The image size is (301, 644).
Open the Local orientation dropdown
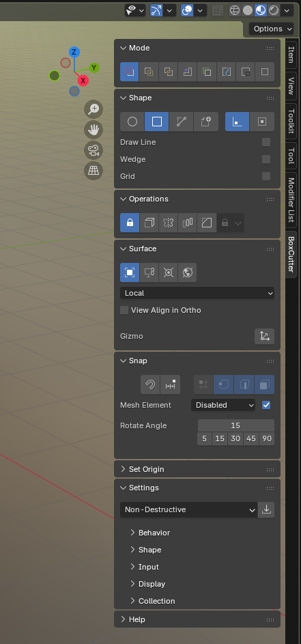click(x=197, y=293)
